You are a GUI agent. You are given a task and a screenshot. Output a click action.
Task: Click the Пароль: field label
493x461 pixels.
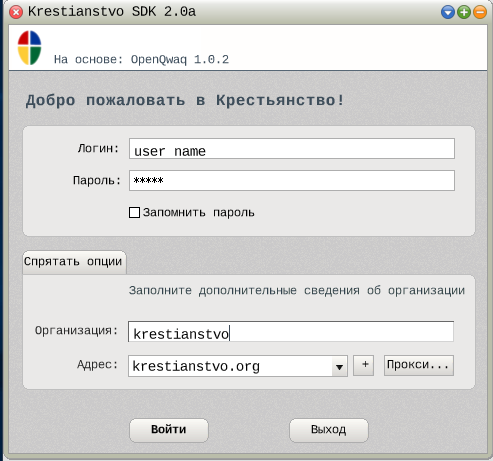[x=97, y=180]
